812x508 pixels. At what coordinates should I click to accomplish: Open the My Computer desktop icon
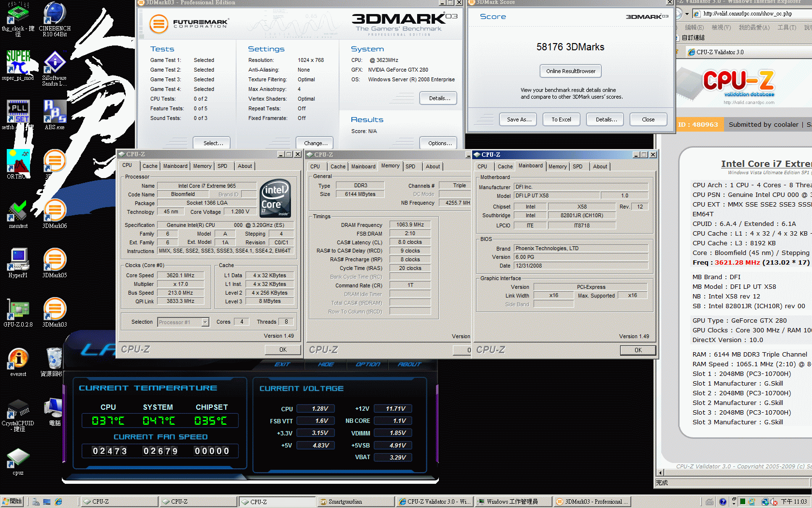tap(55, 412)
